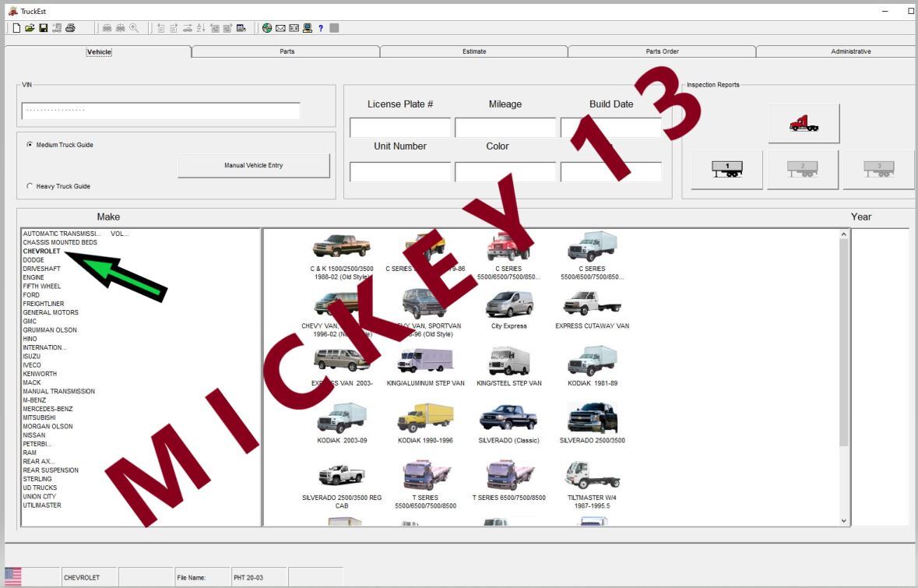This screenshot has height=588, width=918.
Task: Select C & K 1500/2500/3500 pickup thumbnail
Action: point(341,245)
